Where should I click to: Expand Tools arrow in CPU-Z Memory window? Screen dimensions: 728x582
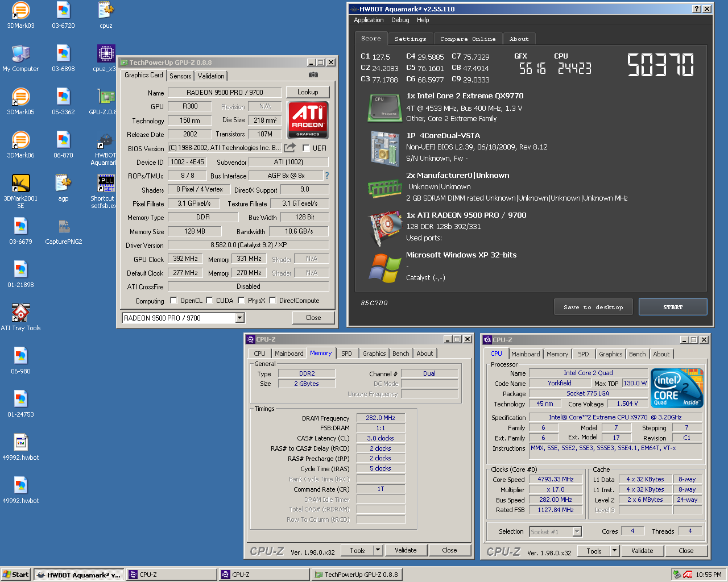coord(378,550)
